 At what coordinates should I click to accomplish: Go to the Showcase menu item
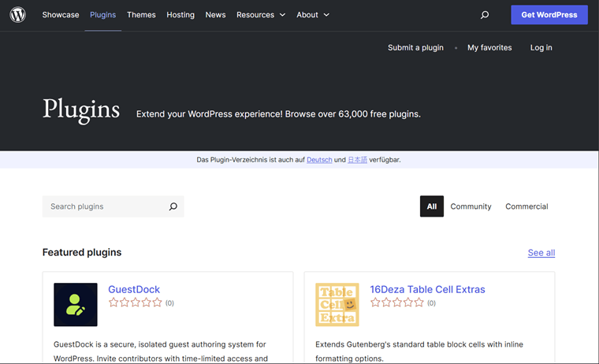click(x=61, y=15)
